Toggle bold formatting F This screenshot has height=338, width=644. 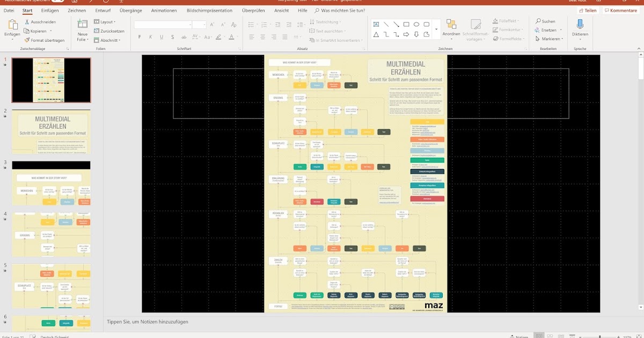pos(140,37)
